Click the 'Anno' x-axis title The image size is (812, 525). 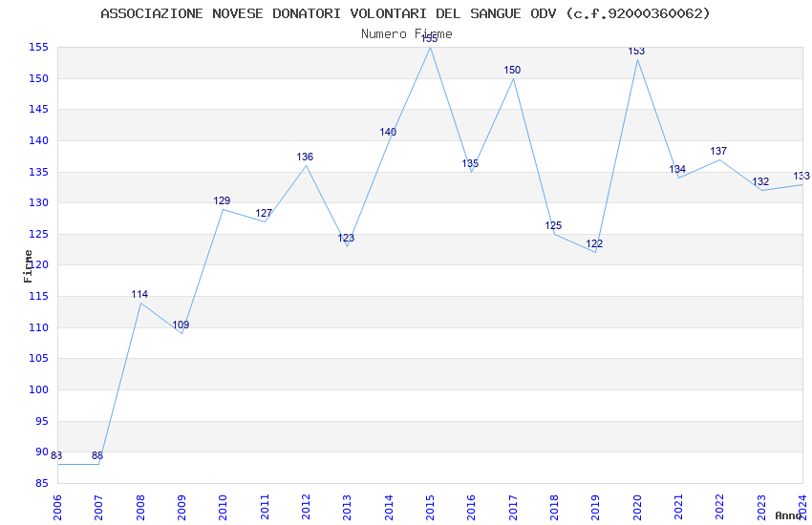788,515
